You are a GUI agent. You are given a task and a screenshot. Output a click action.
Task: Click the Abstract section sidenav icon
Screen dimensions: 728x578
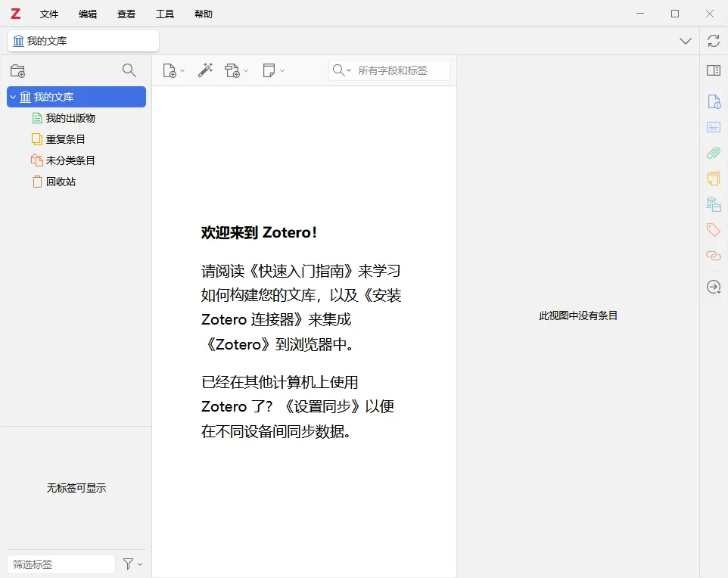pos(714,127)
